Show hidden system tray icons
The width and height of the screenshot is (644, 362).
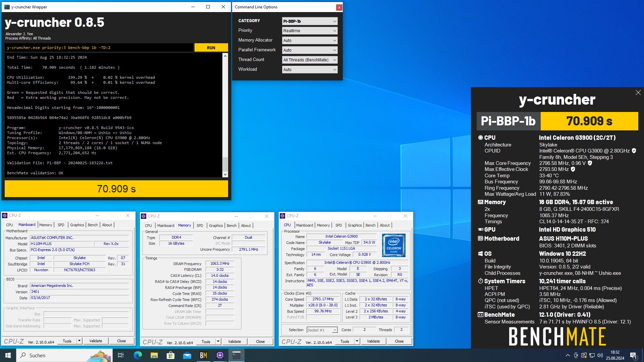(568, 355)
